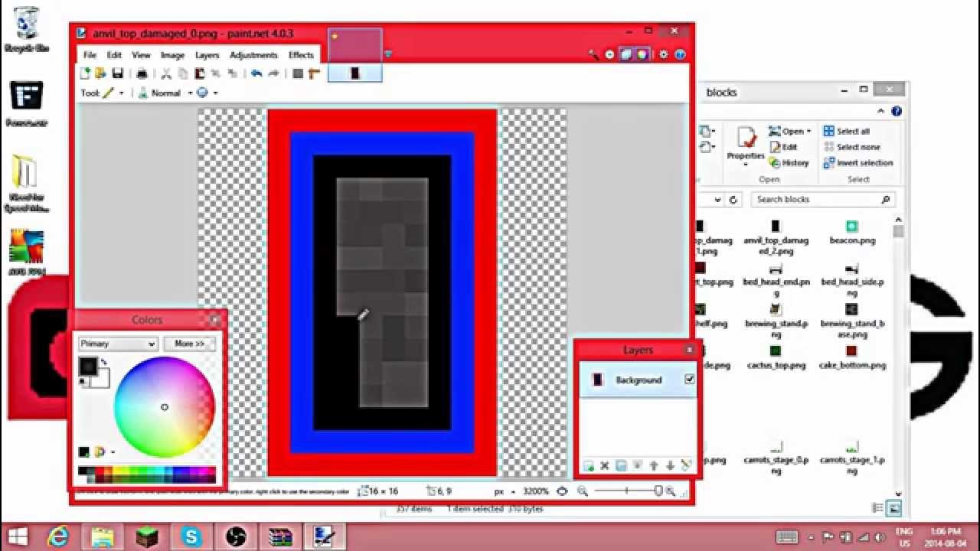This screenshot has width=980, height=551.
Task: Open the Adjustments menu
Action: (x=253, y=55)
